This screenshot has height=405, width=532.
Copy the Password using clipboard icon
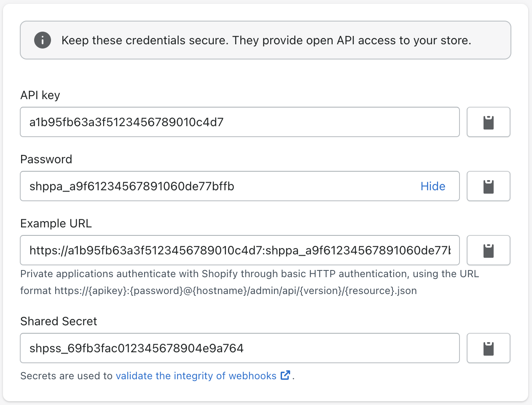(488, 186)
